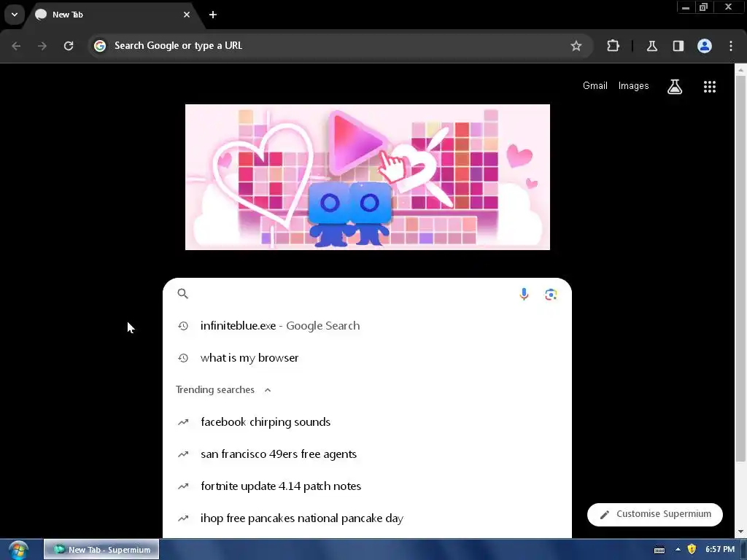Select 'san francisco 49ers free agents' suggestion
747x560 pixels.
point(367,454)
